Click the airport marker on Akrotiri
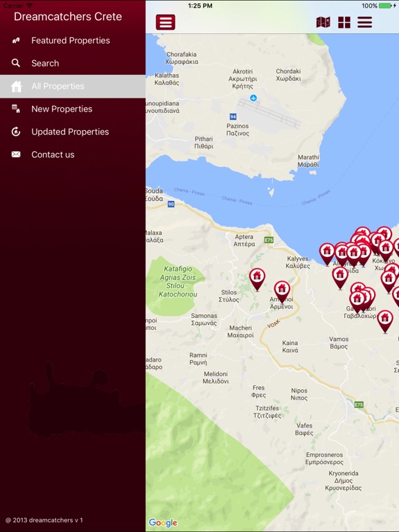This screenshot has height=532, width=399. pos(254,98)
